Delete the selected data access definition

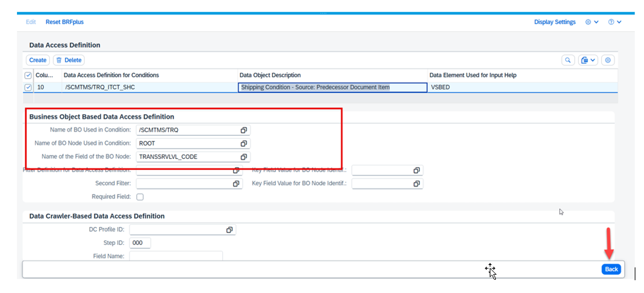(69, 60)
